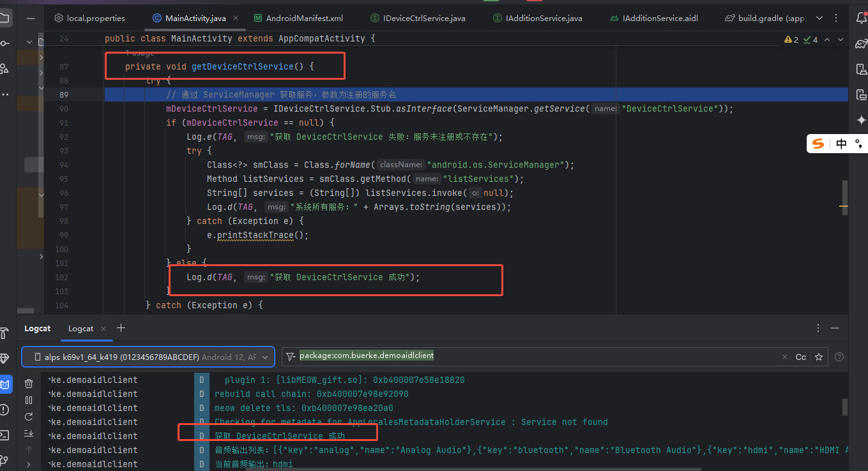Open the Build hammer tool window
The height and width of the screenshot is (471, 868).
4,333
